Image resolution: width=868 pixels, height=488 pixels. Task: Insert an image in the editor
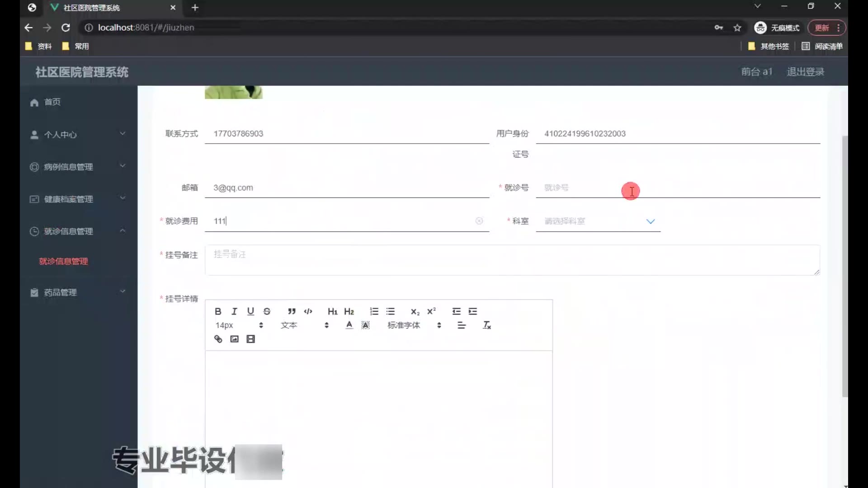point(234,339)
